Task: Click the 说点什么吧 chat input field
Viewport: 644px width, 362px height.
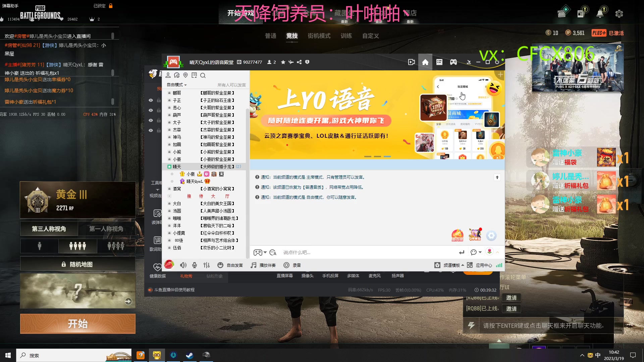Action: pyautogui.click(x=335, y=252)
